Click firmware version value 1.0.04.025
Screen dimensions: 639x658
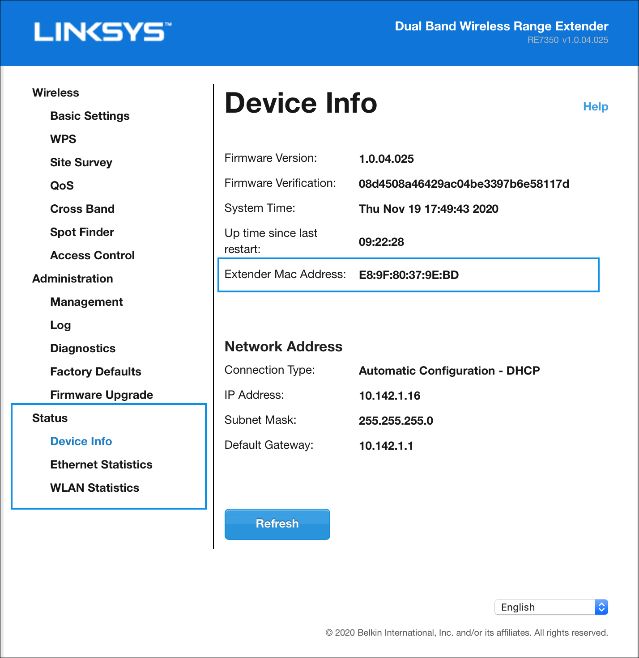[386, 159]
